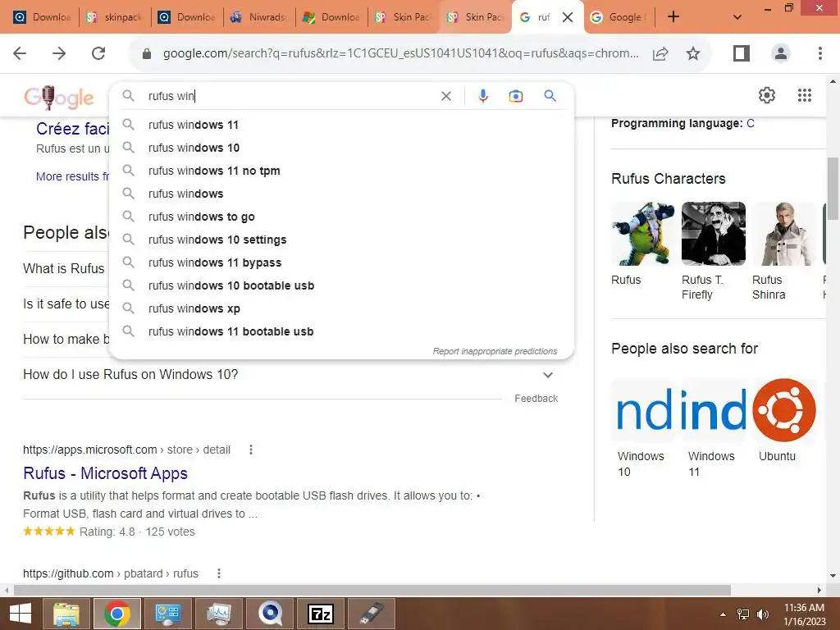Clear the search box text
Screen dimensions: 840x630
pyautogui.click(x=445, y=96)
